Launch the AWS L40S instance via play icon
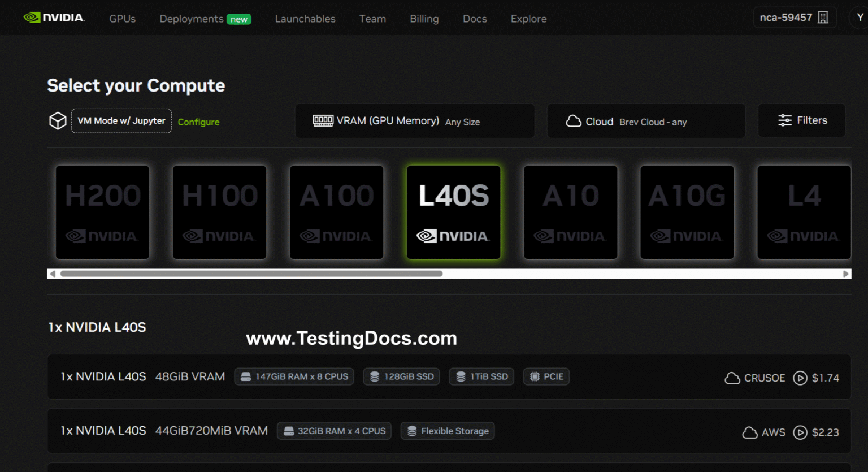The image size is (868, 472). tap(800, 432)
